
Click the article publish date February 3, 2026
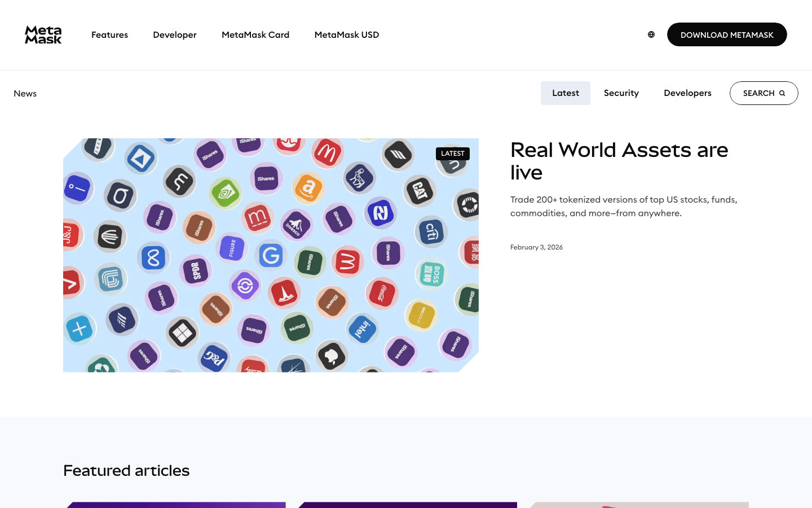coord(536,247)
